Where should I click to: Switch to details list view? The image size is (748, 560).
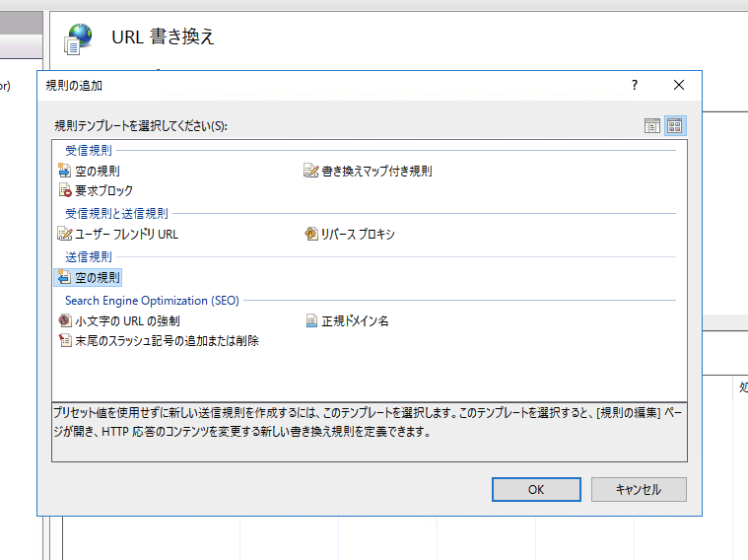pyautogui.click(x=652, y=126)
